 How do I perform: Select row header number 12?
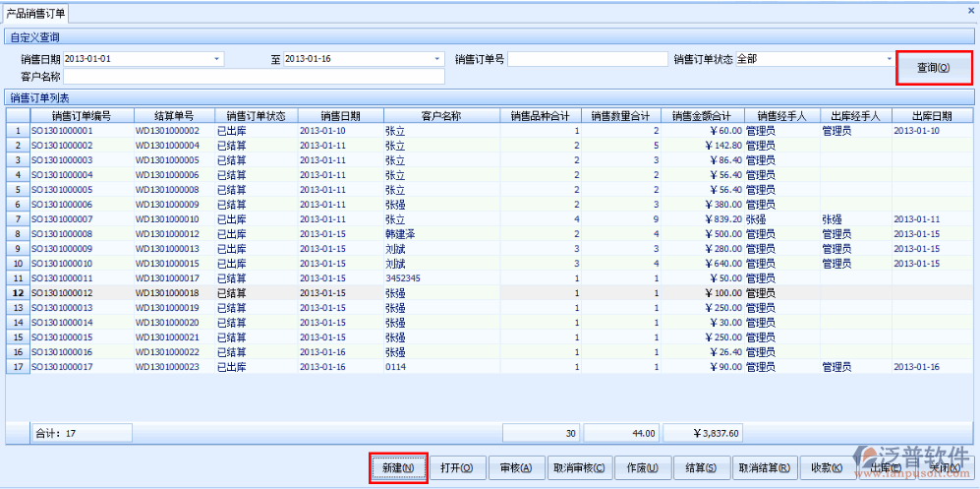(x=17, y=293)
